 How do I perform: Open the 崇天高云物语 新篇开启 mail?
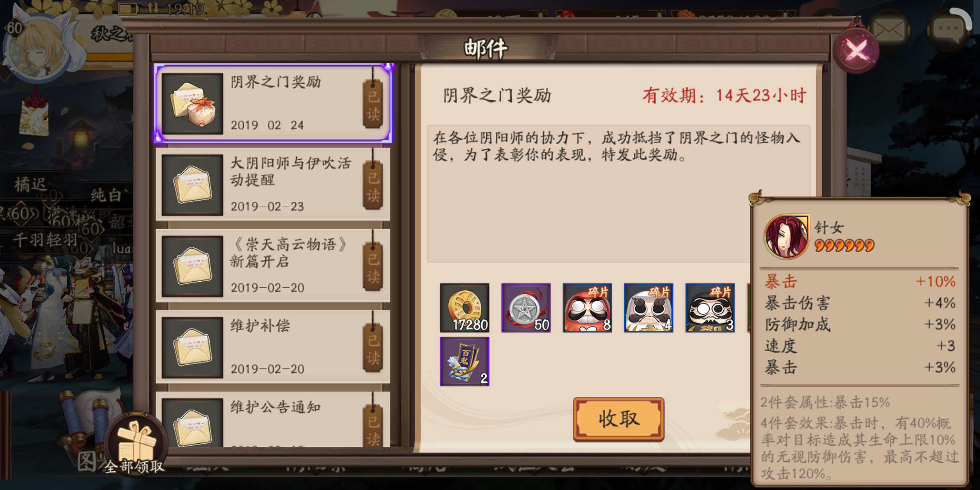[273, 265]
